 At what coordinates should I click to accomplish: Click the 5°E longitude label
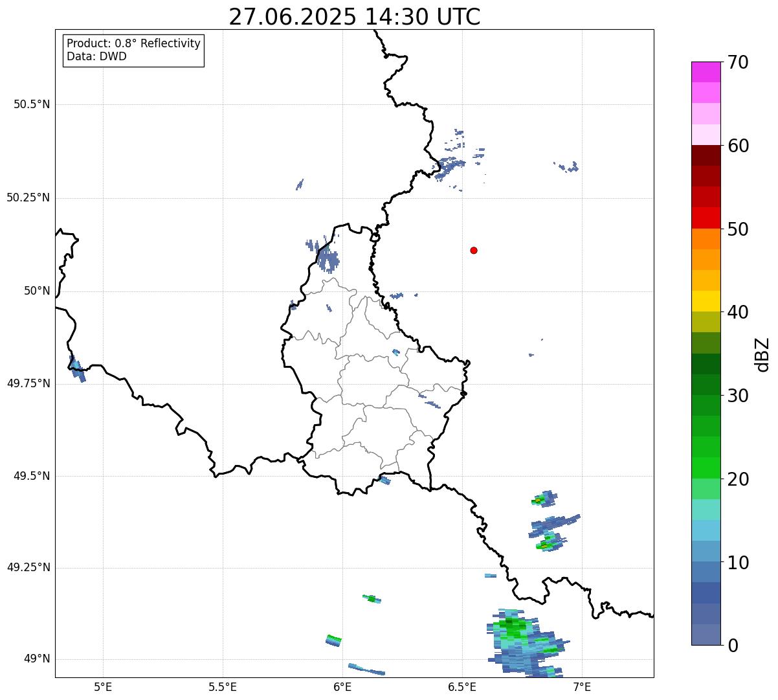click(x=103, y=686)
